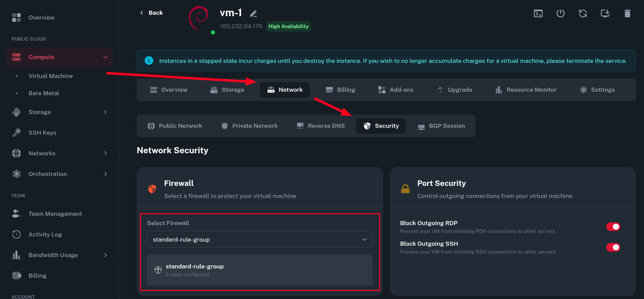Click the SSH Keys key icon in sidebar

[16, 133]
